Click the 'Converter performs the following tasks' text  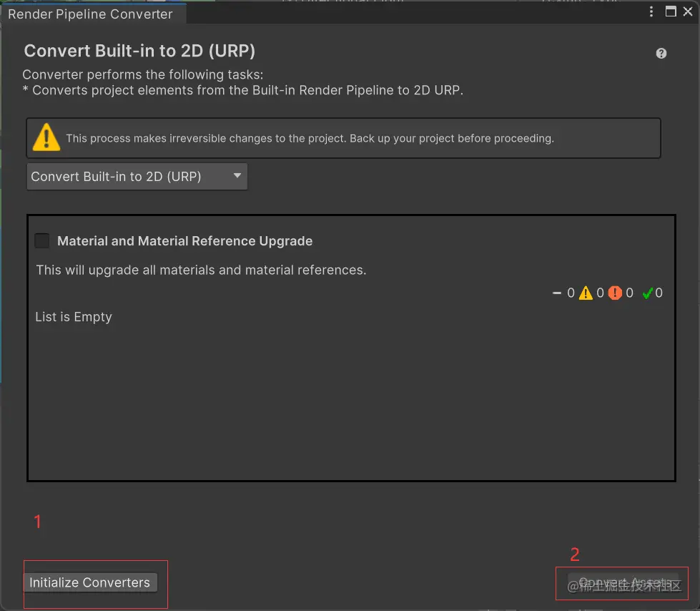pos(143,74)
